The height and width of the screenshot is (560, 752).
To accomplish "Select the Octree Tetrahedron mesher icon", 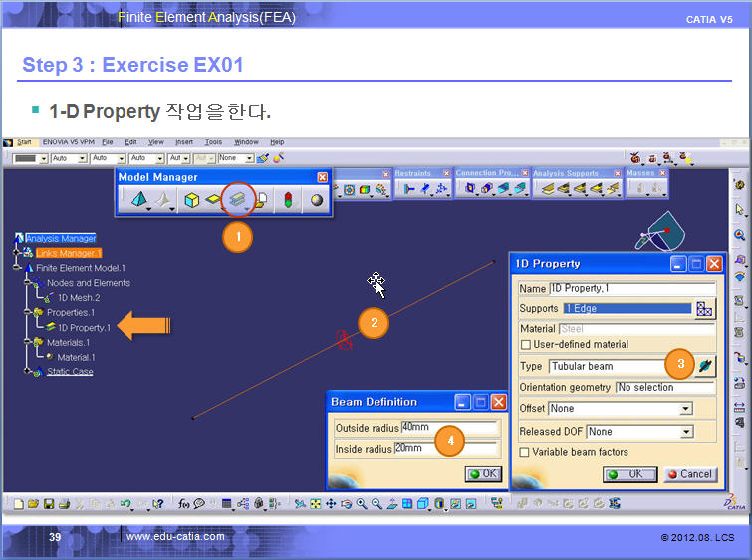I will click(x=138, y=200).
